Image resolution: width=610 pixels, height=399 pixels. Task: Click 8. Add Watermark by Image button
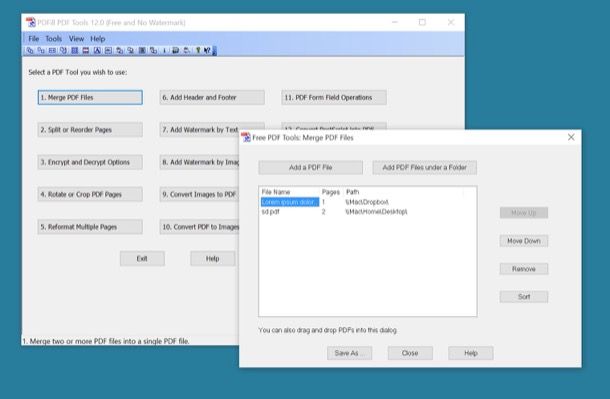[200, 162]
